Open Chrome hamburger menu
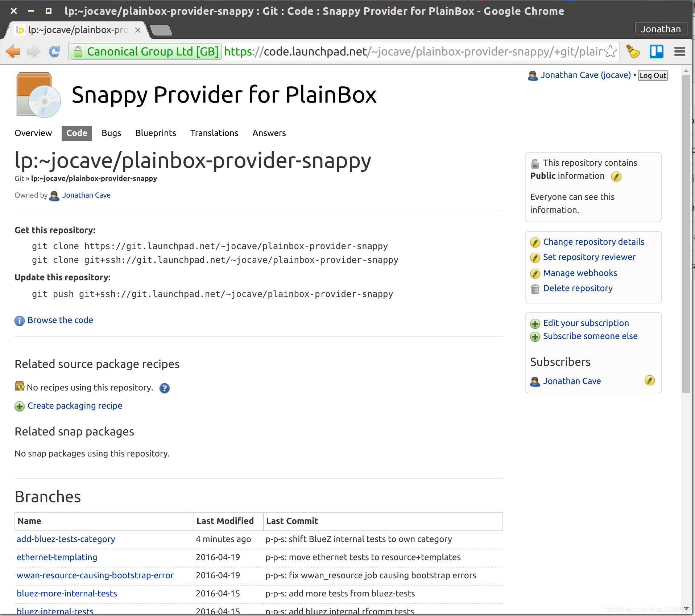 point(680,51)
